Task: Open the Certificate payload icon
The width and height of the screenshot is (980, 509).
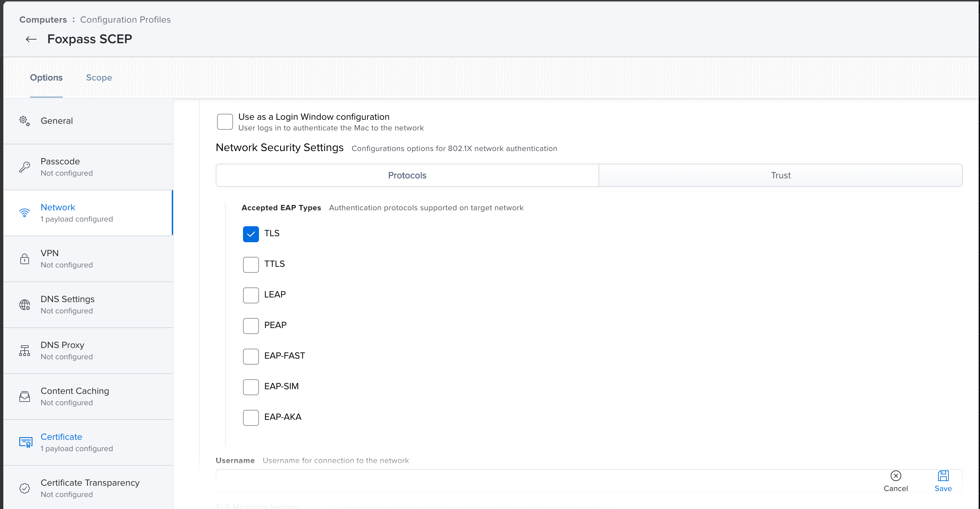Action: click(x=26, y=442)
